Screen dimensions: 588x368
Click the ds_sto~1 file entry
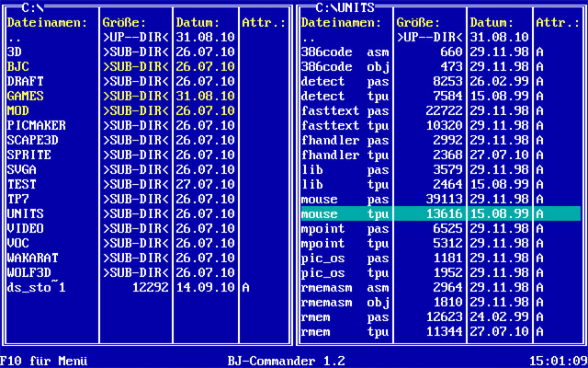[37, 287]
